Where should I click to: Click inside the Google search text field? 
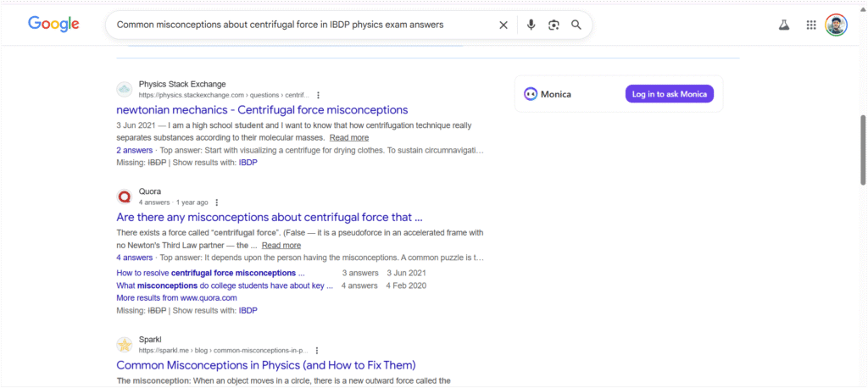(x=297, y=25)
